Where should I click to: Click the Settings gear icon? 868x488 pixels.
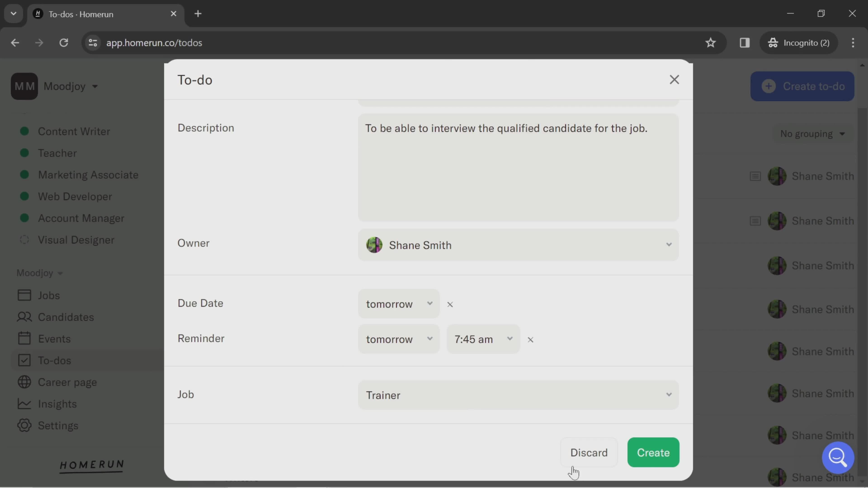(24, 426)
